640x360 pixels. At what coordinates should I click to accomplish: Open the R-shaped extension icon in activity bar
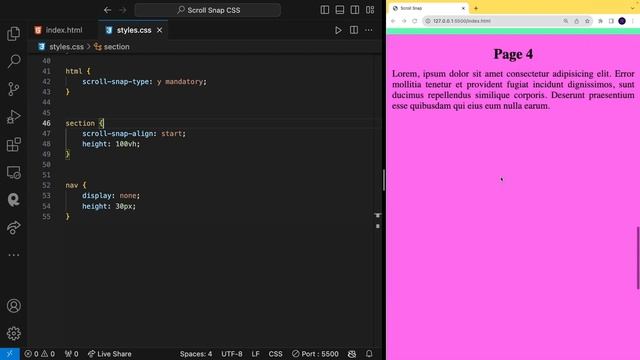[x=13, y=200]
